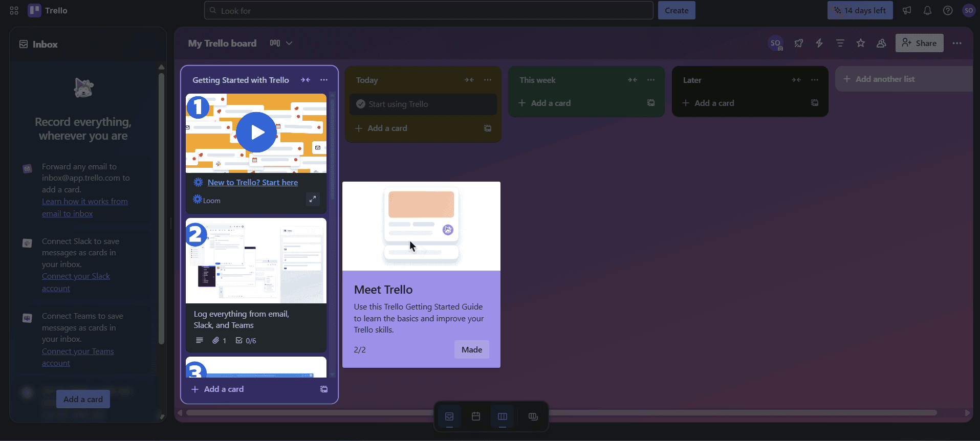This screenshot has height=441, width=980.
Task: Click Add a card in Inbox panel
Action: 83,399
